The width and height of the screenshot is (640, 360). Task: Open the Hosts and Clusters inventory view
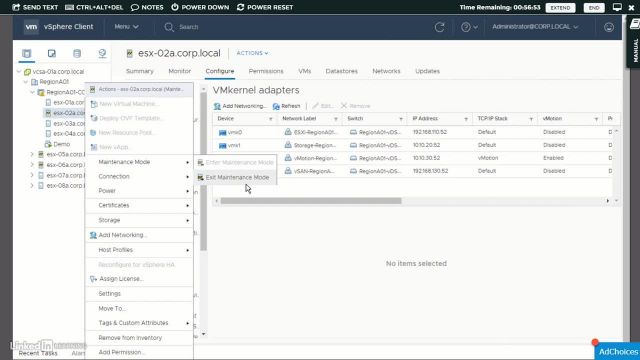[x=27, y=53]
